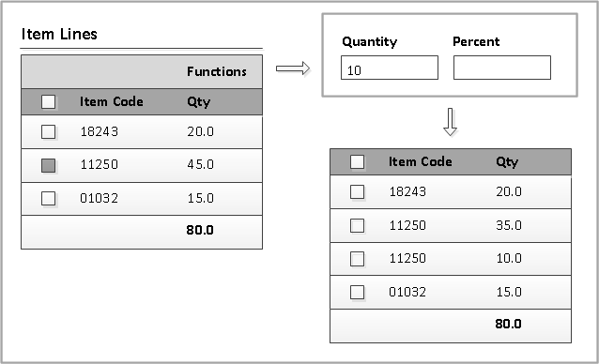Select the 45.0 quantity cell

200,164
